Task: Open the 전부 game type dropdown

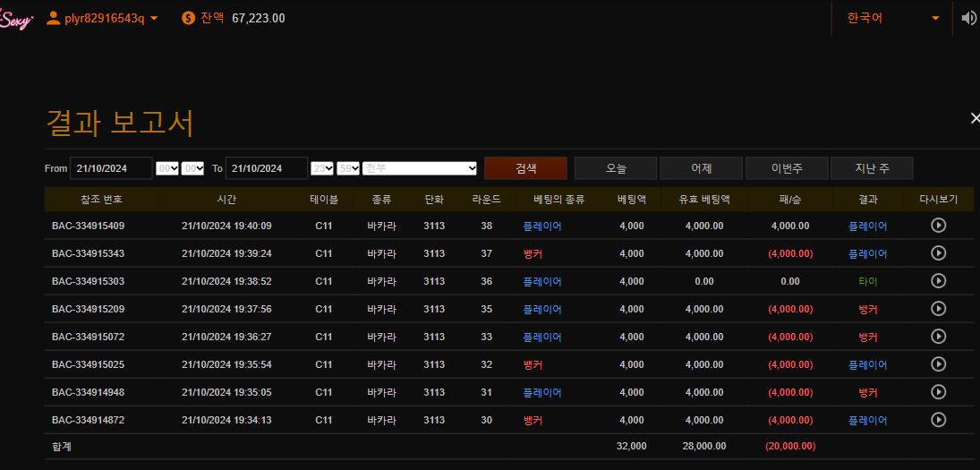Action: coord(420,168)
